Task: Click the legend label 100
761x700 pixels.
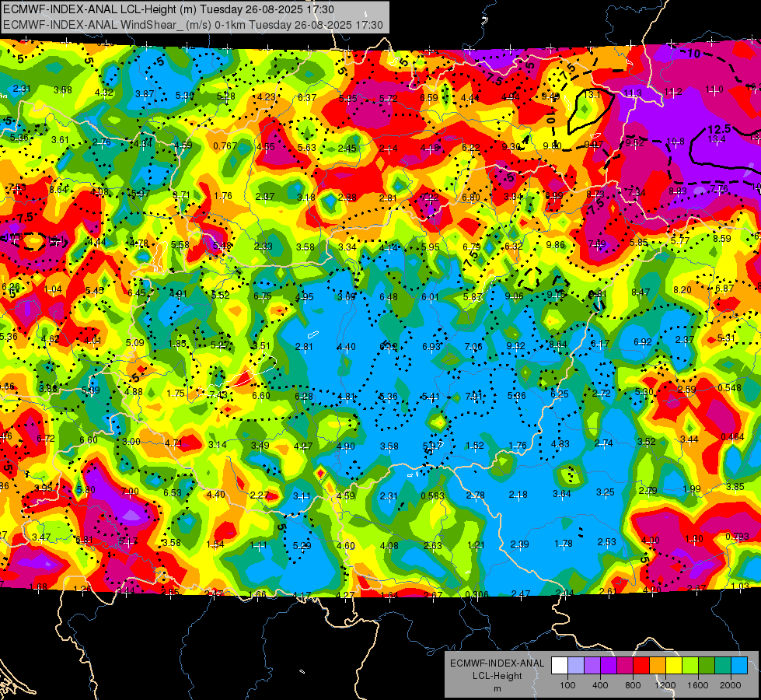Action: (568, 685)
